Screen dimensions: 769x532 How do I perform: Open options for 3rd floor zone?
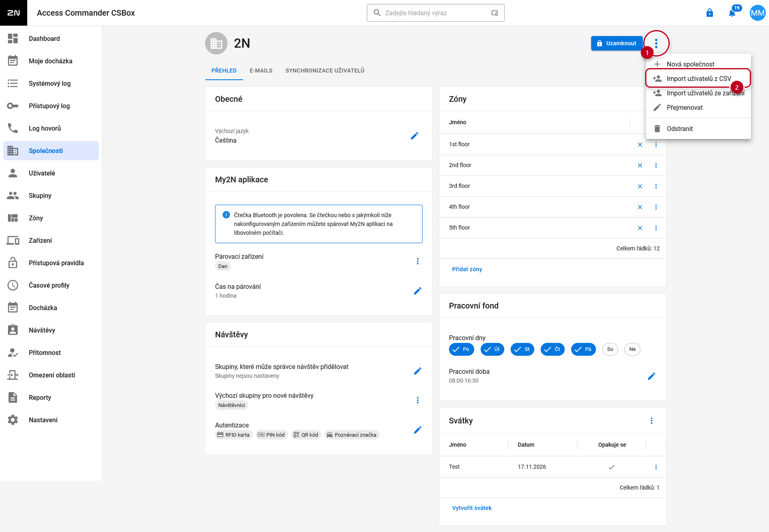pos(656,186)
